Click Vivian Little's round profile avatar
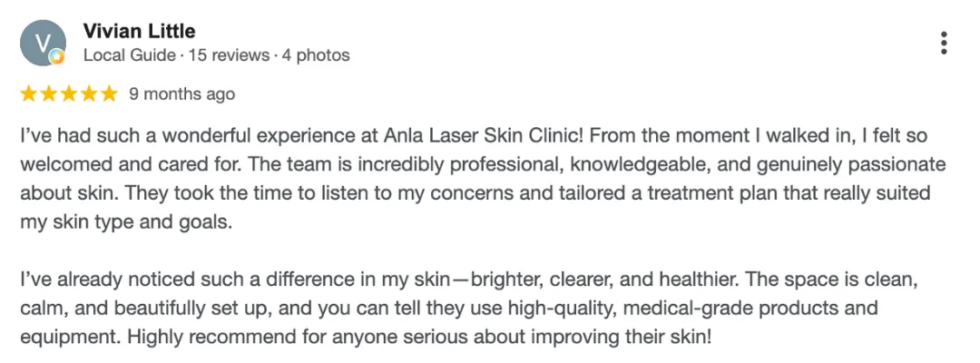 pyautogui.click(x=44, y=43)
